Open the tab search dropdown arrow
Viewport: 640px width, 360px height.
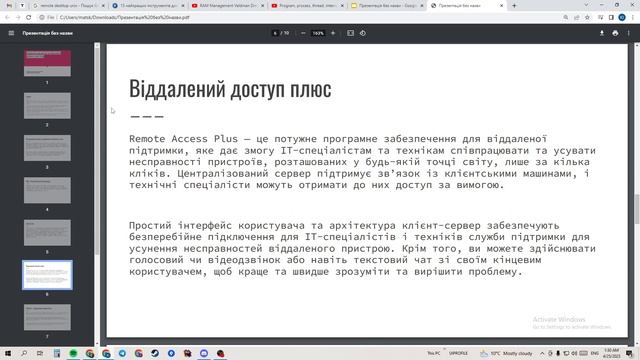586,5
